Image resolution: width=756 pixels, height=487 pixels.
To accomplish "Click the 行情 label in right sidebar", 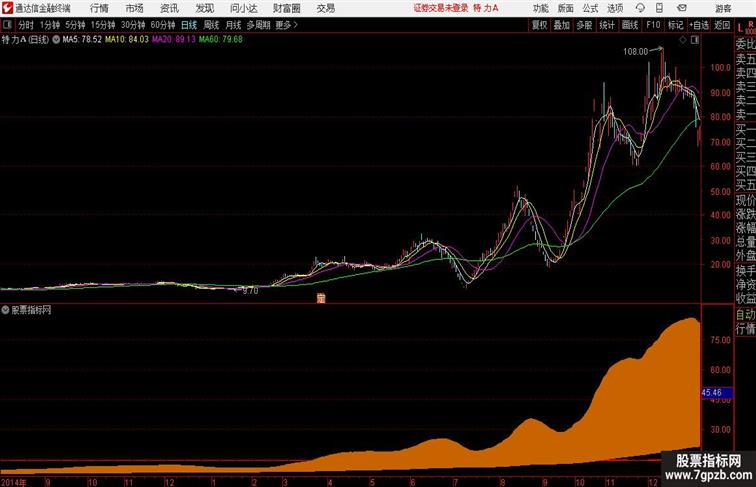I will [x=745, y=329].
